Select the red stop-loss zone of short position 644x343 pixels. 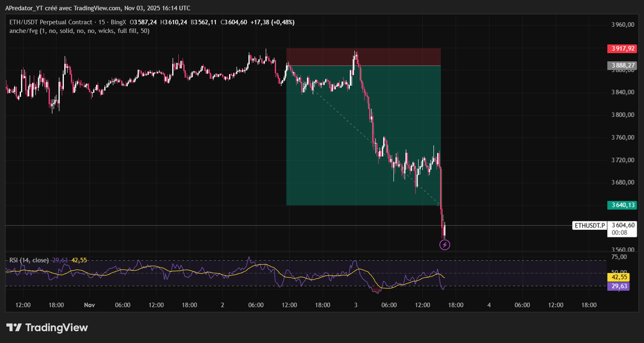tap(363, 57)
